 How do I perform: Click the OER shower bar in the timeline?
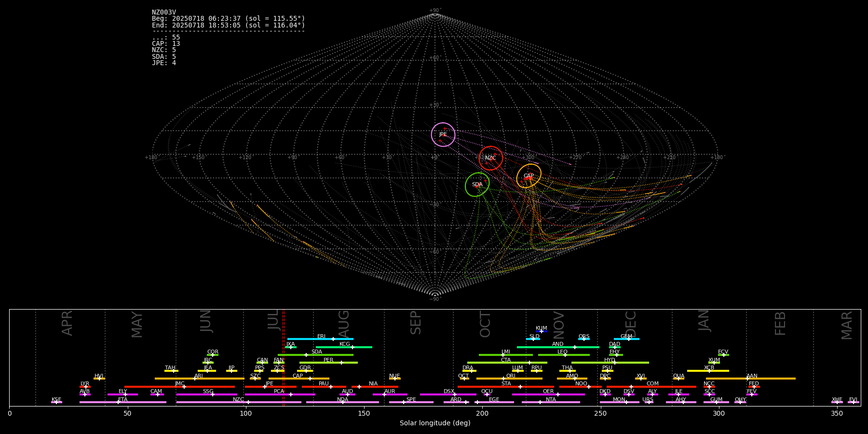(x=548, y=394)
